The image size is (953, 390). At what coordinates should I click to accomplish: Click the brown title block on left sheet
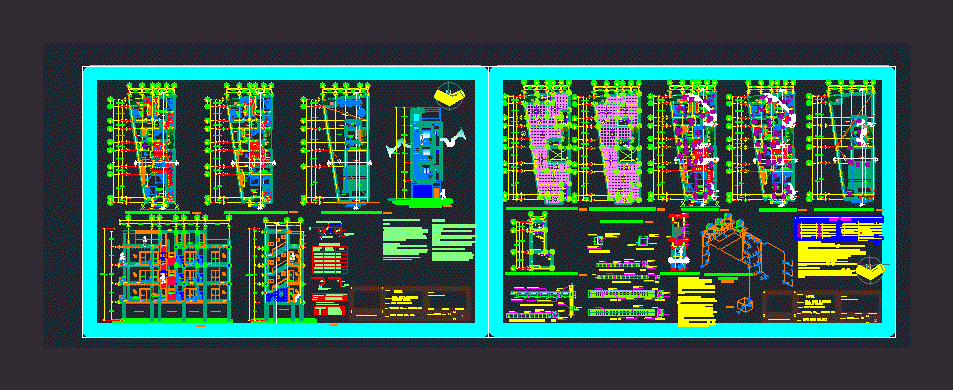point(411,303)
